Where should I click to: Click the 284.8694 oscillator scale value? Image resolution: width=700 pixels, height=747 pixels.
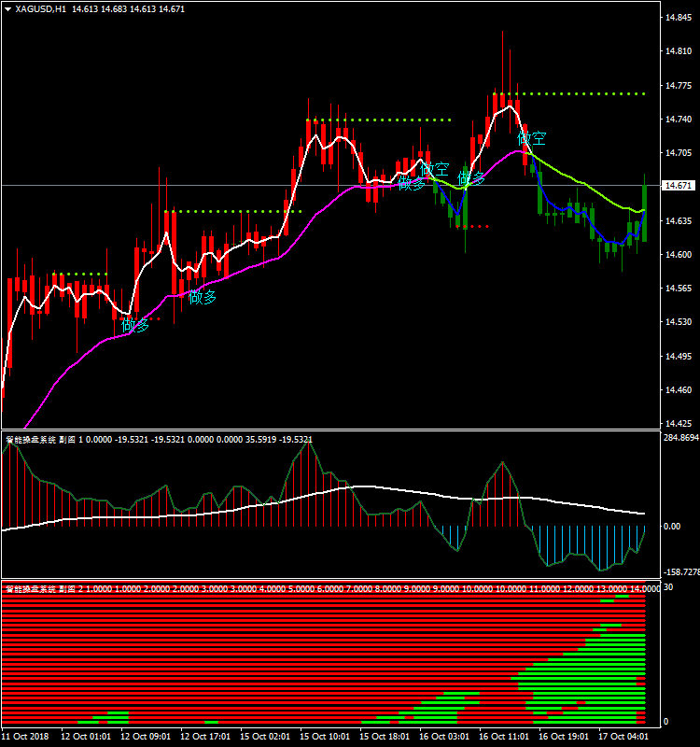(679, 437)
